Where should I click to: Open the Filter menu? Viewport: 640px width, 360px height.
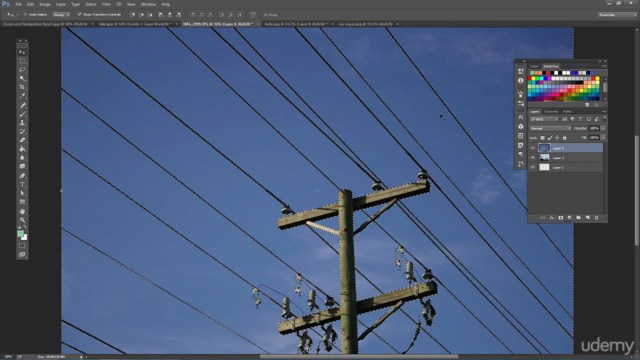coord(106,4)
